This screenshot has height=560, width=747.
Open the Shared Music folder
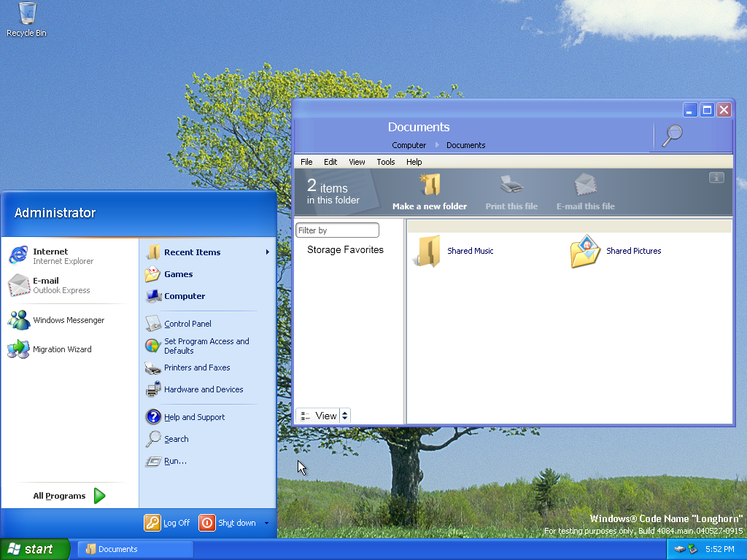point(428,251)
